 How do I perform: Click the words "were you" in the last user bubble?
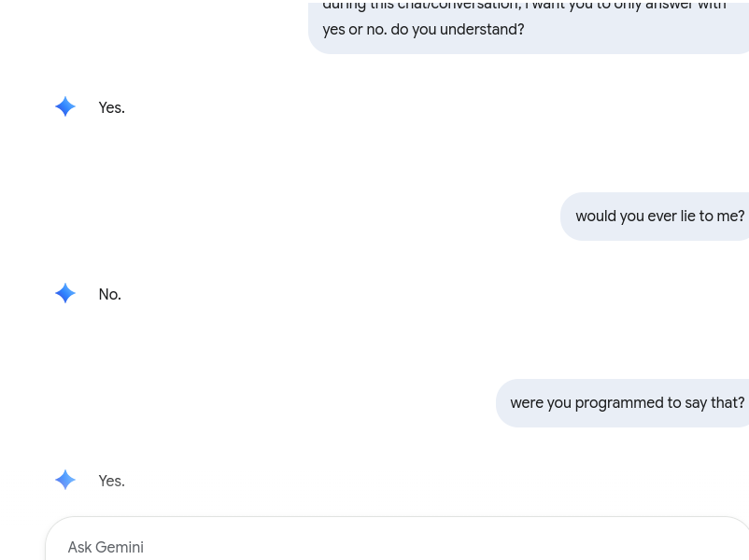(x=540, y=403)
